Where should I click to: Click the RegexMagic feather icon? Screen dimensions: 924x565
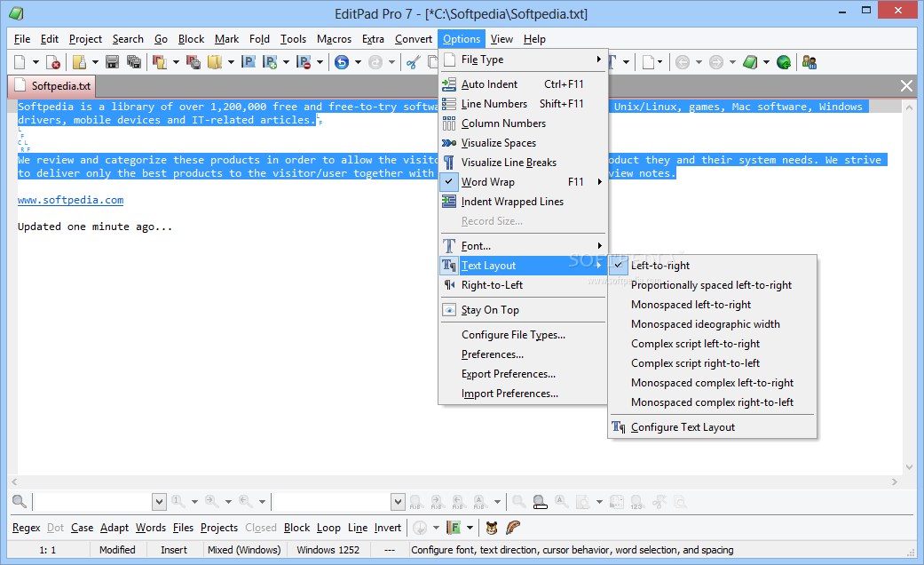coord(513,528)
